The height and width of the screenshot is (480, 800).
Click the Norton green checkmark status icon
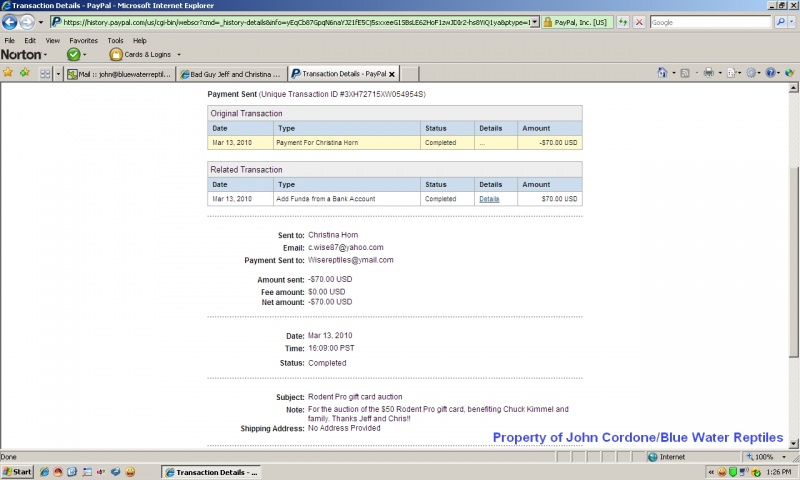[x=73, y=54]
